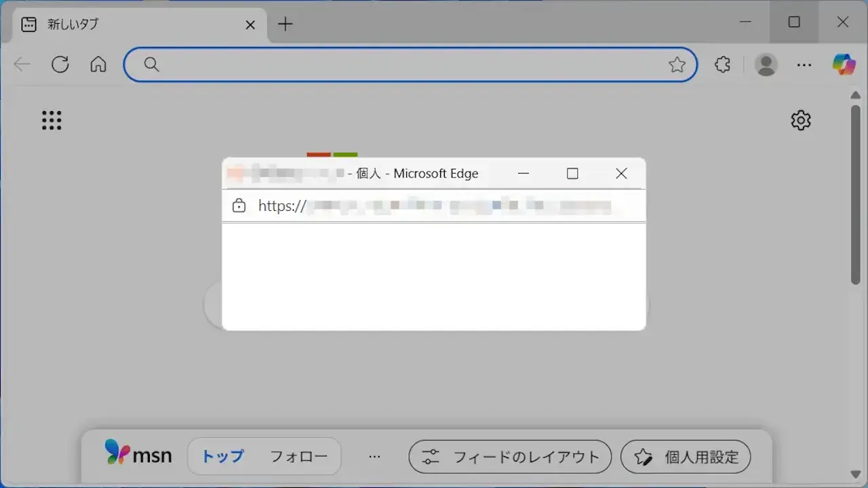The image size is (868, 488).
Task: Open フィードのレイアウト options
Action: pos(509,457)
